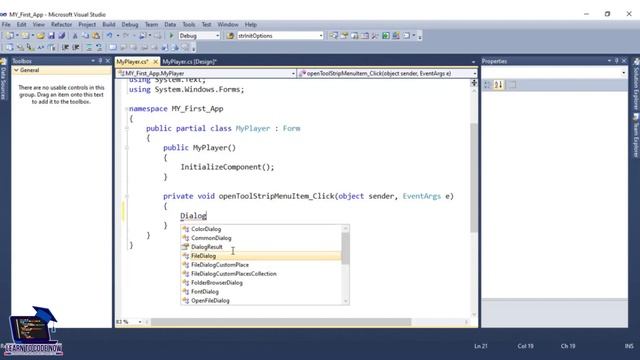Click the Copy icon in toolbar
640x360 pixels.
85,36
